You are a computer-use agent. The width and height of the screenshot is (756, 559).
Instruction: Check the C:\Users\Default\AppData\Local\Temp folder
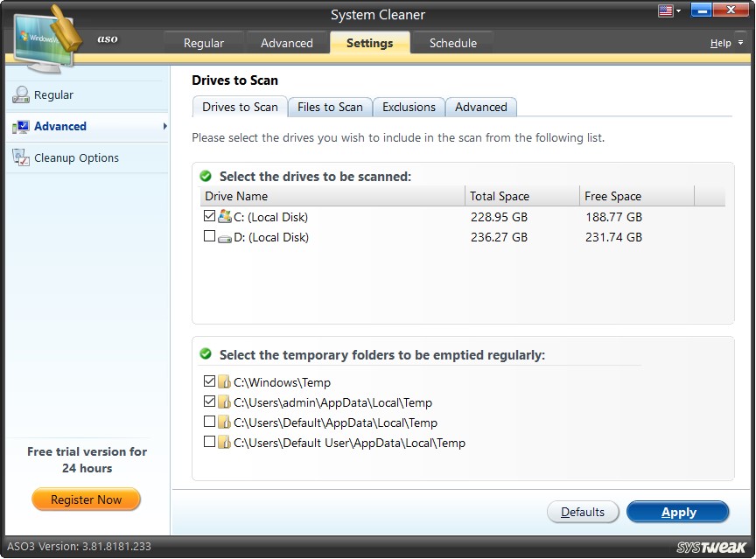click(x=207, y=423)
